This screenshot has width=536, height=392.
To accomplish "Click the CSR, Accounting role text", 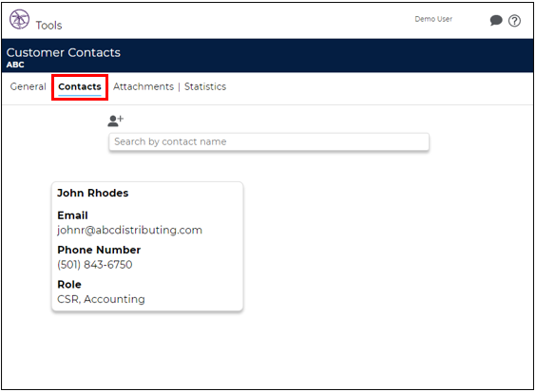I will click(101, 299).
